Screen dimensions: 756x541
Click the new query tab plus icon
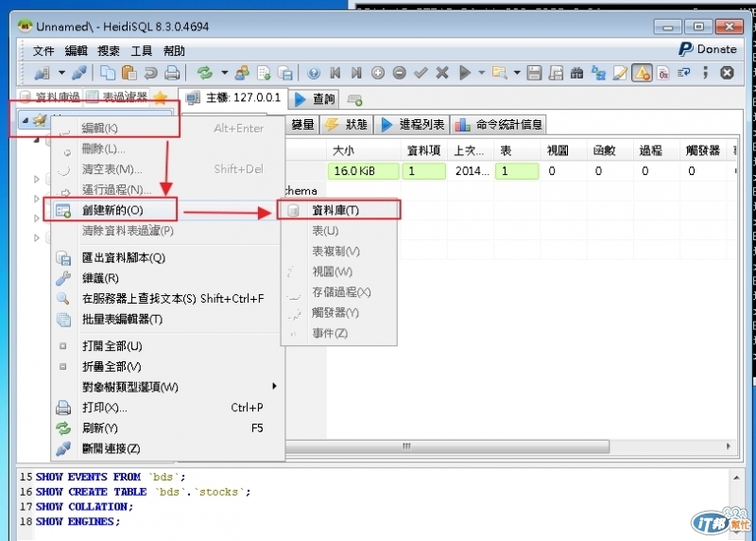coord(355,100)
